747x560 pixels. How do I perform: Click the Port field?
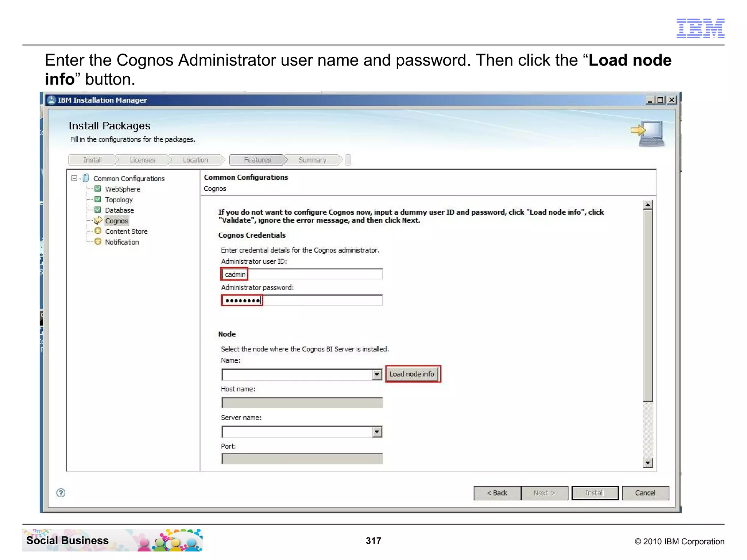[x=302, y=459]
